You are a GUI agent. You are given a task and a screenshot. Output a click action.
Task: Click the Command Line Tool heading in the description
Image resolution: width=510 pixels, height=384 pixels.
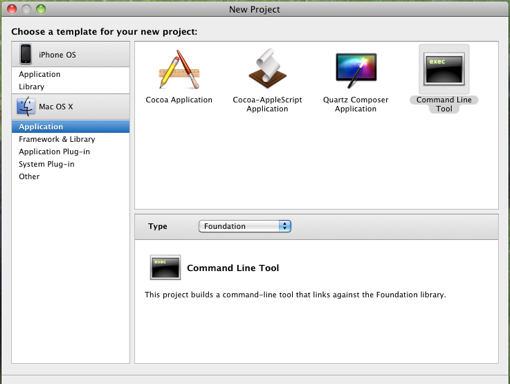[233, 268]
